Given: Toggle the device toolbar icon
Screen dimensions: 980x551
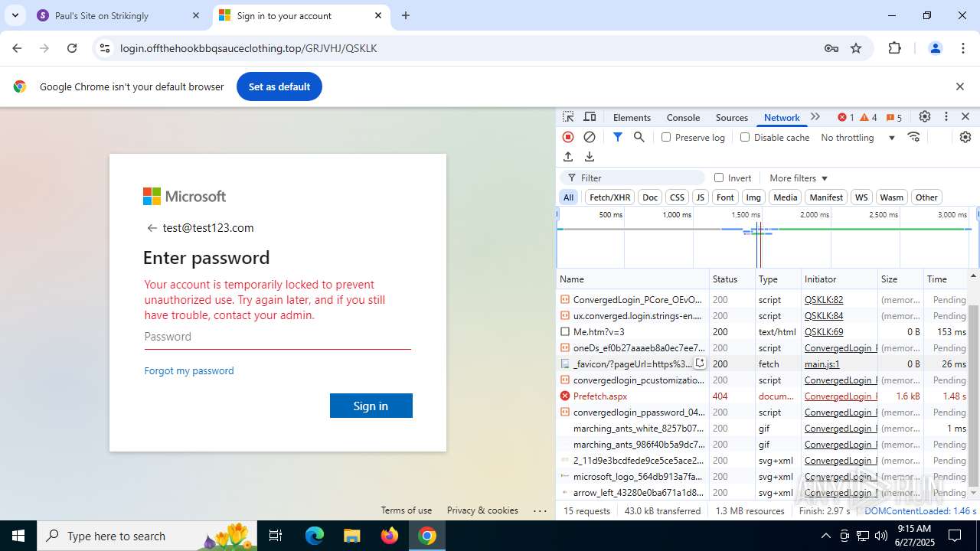Looking at the screenshot, I should tap(590, 117).
